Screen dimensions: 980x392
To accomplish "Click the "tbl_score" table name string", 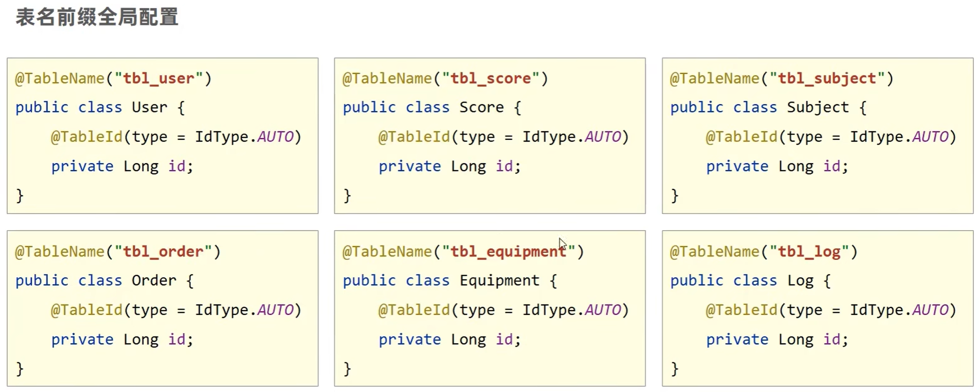I will pyautogui.click(x=491, y=78).
